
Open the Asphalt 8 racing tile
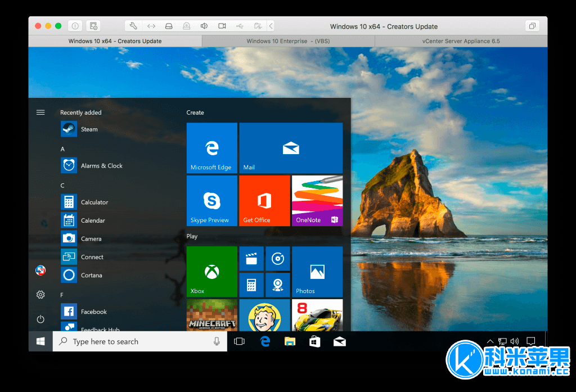click(x=317, y=315)
